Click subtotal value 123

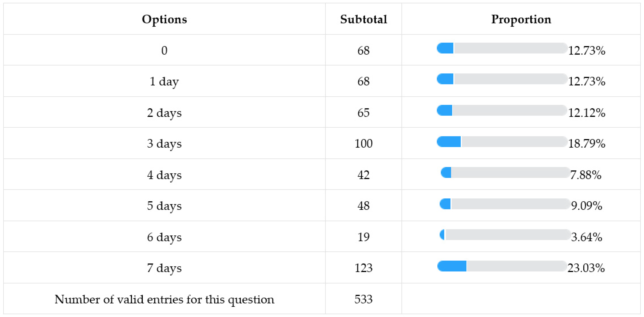[363, 268]
